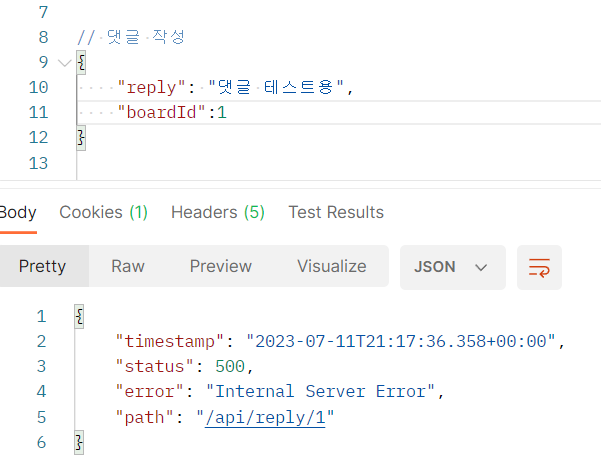Click the closing brace on request line 12
The width and height of the screenshot is (601, 458).
pos(81,138)
